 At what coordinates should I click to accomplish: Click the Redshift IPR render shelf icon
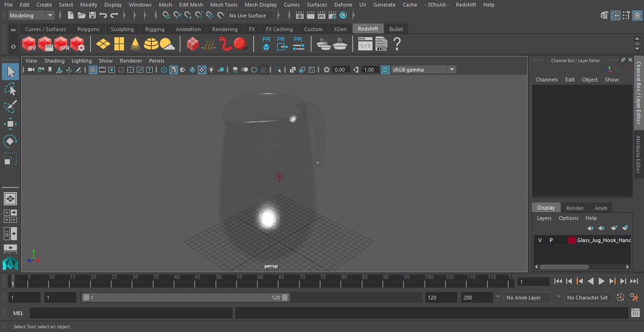61,44
